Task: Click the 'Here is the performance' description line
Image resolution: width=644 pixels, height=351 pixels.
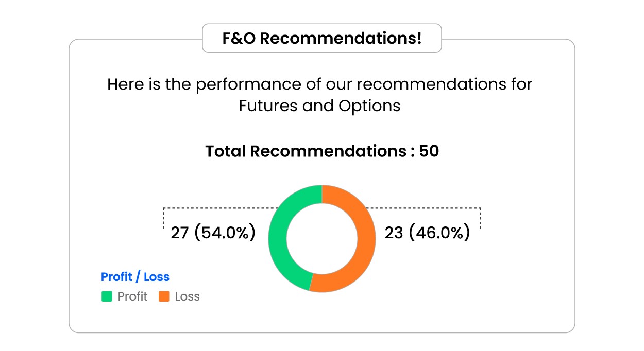Action: pyautogui.click(x=319, y=84)
